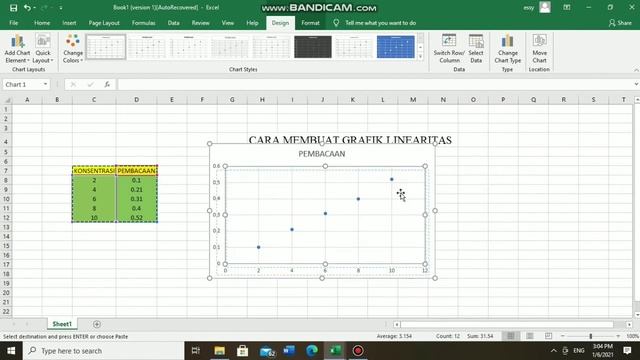Open the Quick Layout gallery
This screenshot has height=360, width=640.
pyautogui.click(x=43, y=49)
